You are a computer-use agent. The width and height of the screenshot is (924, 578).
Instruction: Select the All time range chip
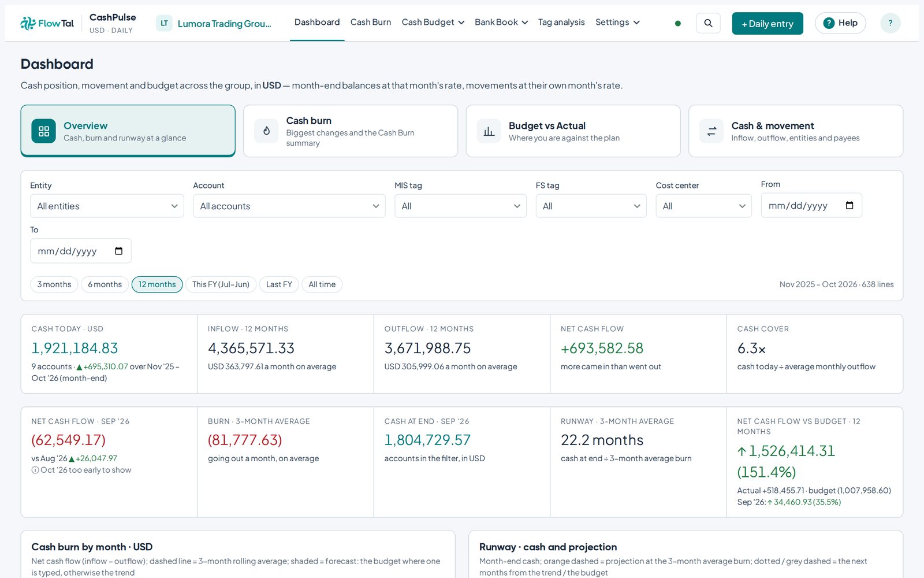pos(322,284)
